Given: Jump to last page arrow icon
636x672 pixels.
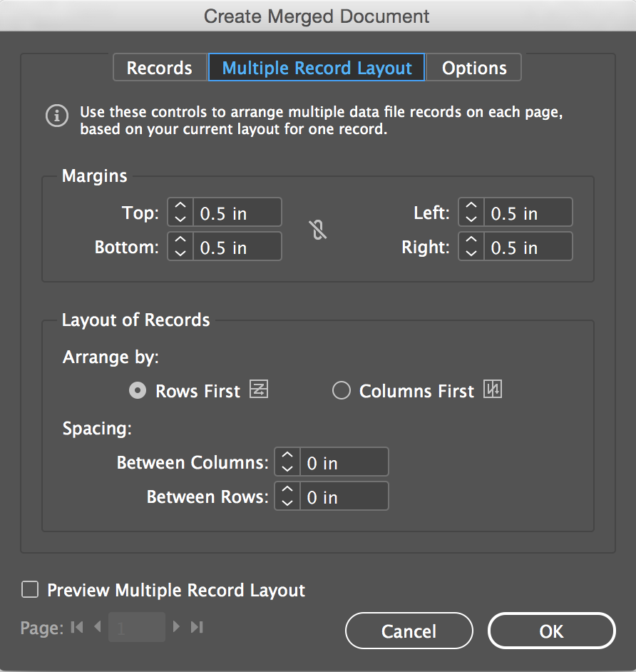Looking at the screenshot, I should [197, 627].
